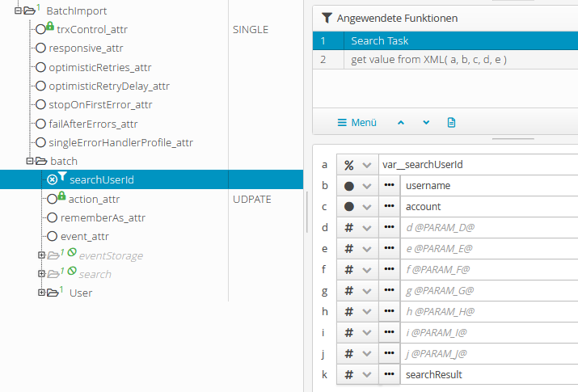The width and height of the screenshot is (578, 392).
Task: Click the document icon in function toolbar
Action: 451,123
